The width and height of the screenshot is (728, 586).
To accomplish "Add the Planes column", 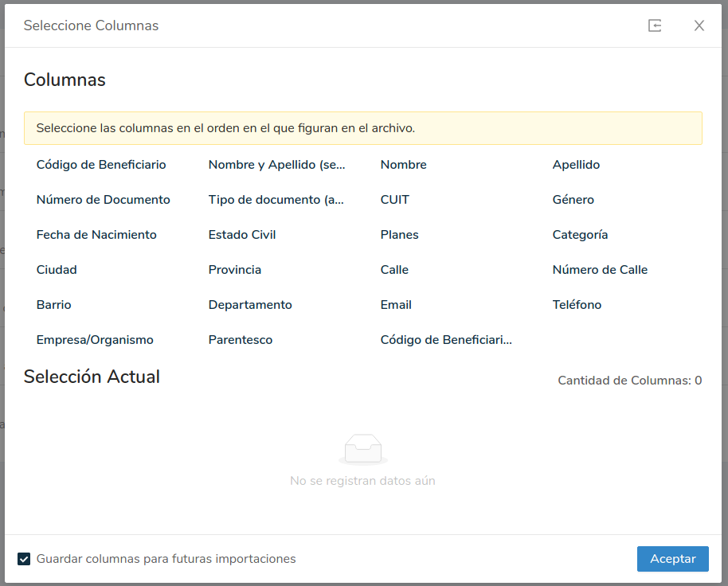I will 399,235.
